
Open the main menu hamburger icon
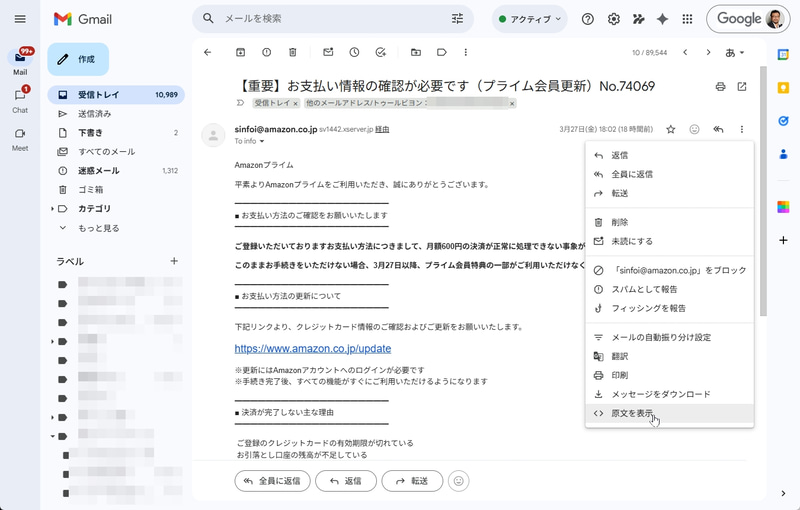tap(20, 19)
